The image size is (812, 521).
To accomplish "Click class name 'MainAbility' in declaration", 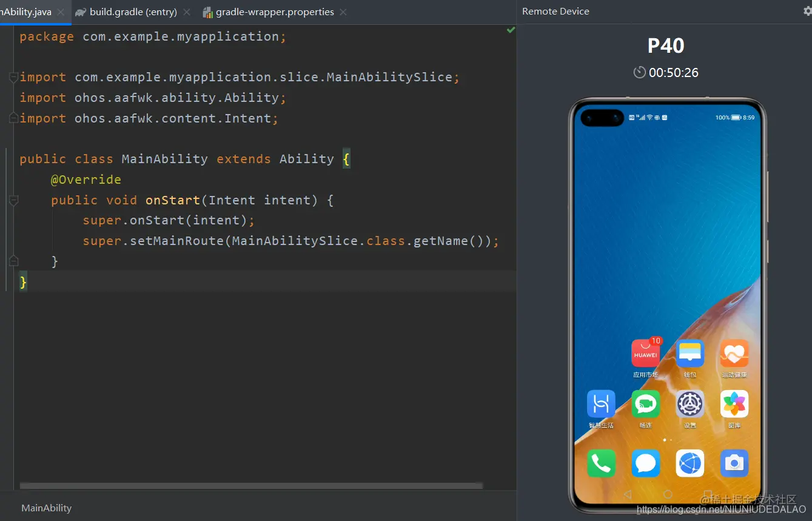I will [x=165, y=159].
